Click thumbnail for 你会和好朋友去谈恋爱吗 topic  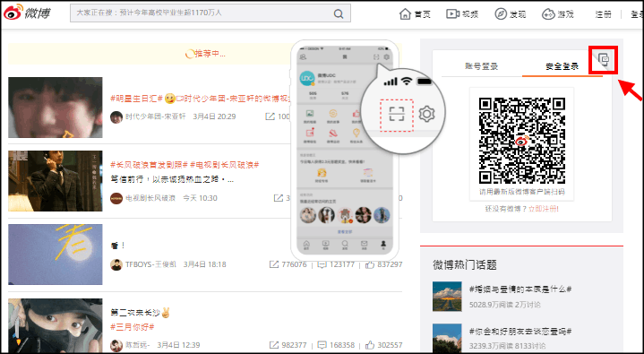[x=447, y=339]
